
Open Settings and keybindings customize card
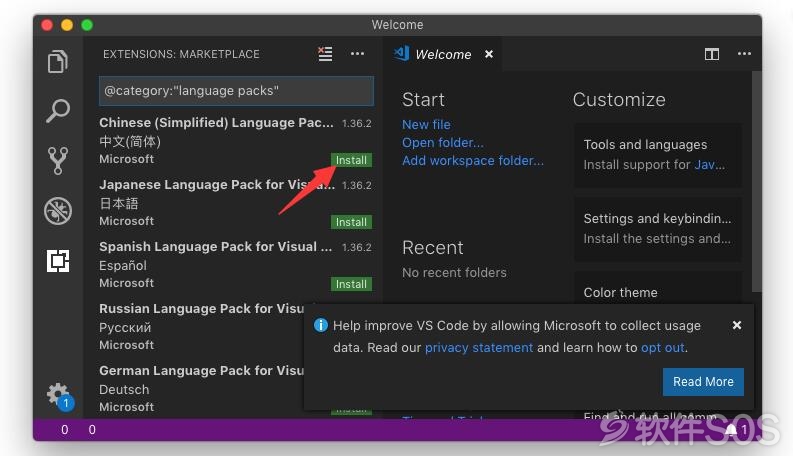(658, 229)
